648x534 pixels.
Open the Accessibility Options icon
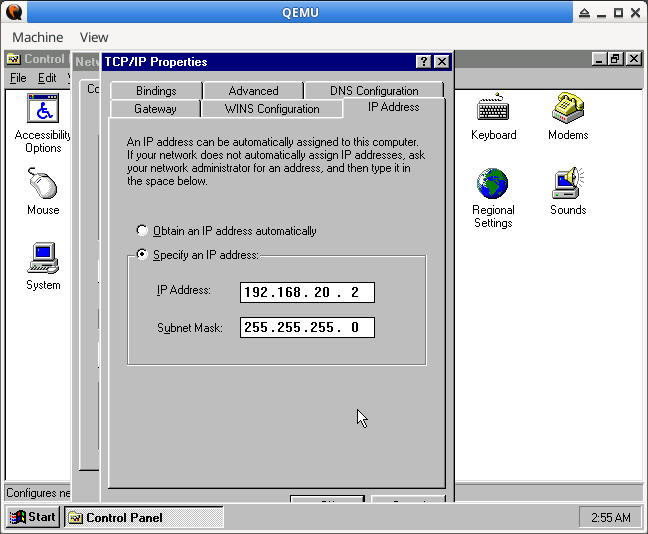[43, 108]
